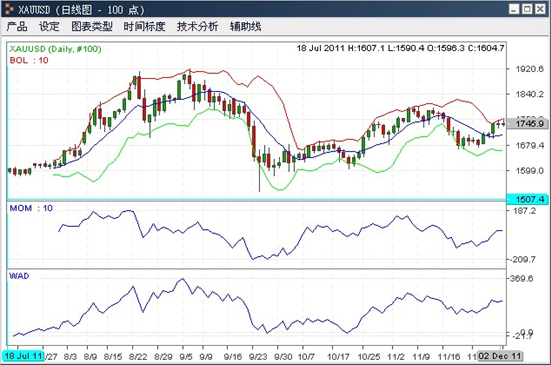Click the 11/16 date axis label
Image resolution: width=551 pixels, height=365 pixels.
tap(449, 357)
